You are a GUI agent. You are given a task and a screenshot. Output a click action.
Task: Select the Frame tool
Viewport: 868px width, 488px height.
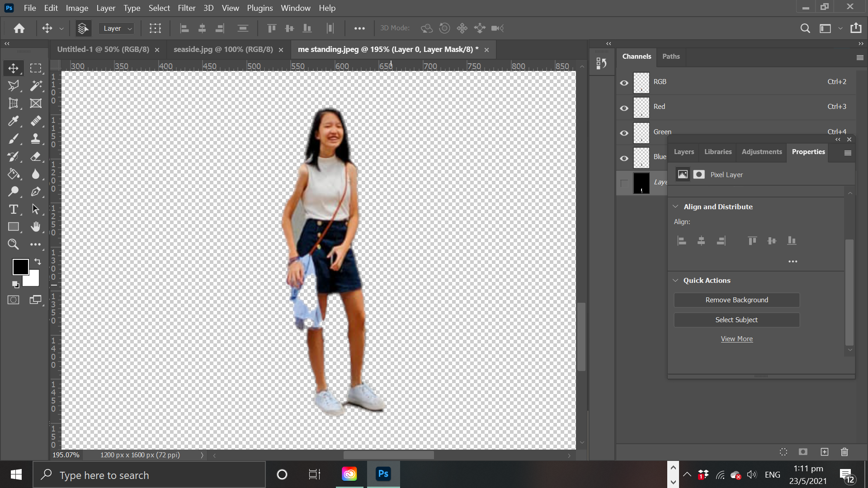36,103
